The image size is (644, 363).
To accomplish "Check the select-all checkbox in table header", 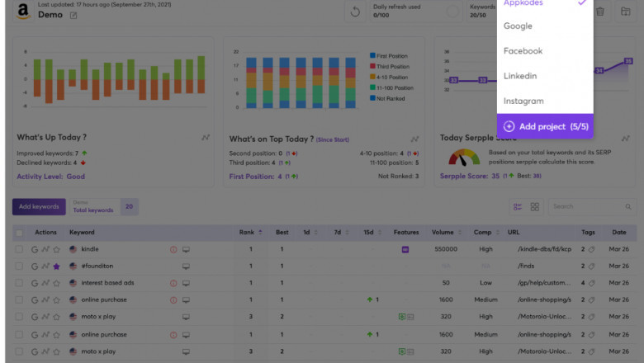I will [x=19, y=233].
